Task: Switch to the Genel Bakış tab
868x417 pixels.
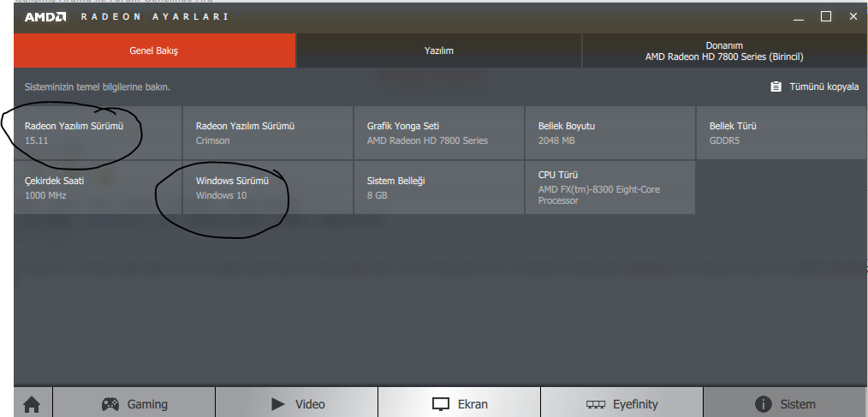Action: click(154, 51)
